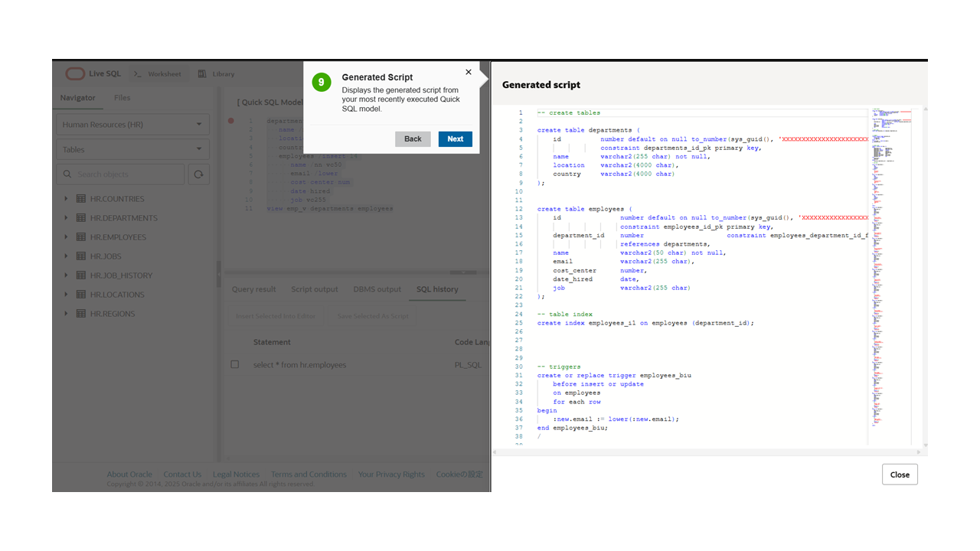Click the HR.EMPLOYEES table icon
Image resolution: width=980 pixels, height=551 pixels.
pyautogui.click(x=81, y=237)
